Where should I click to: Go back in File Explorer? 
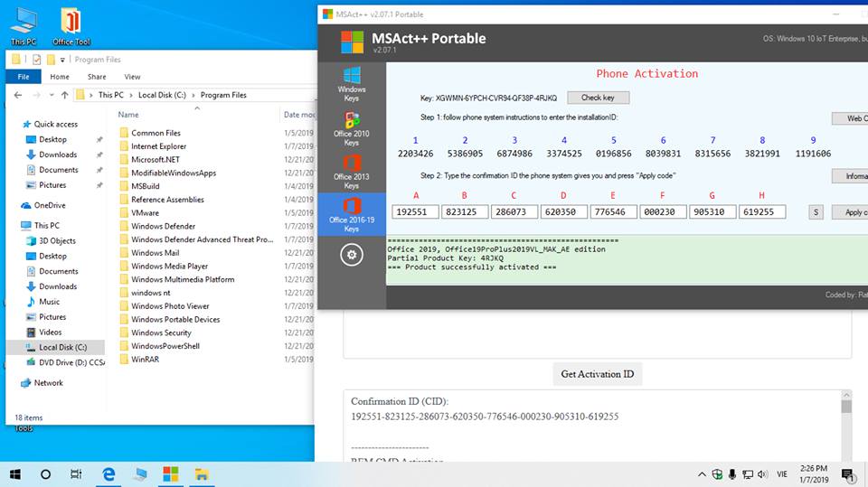(18, 95)
